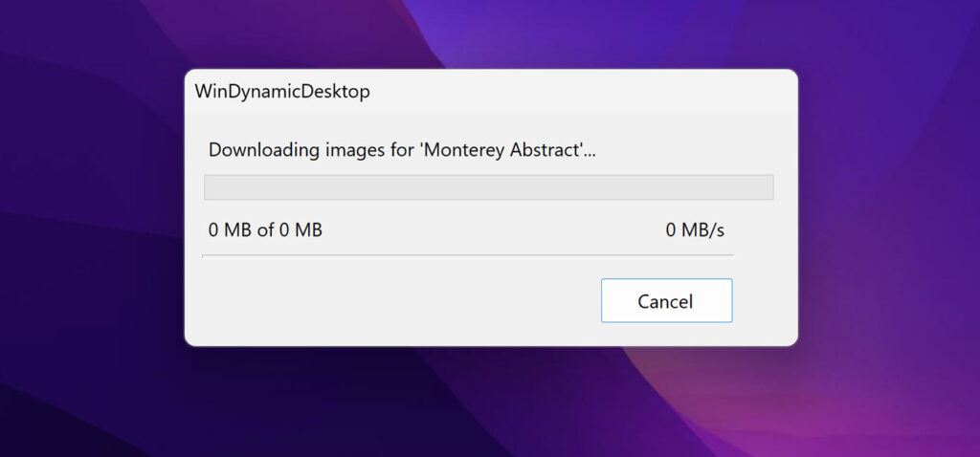Click the Cancel button
980x457 pixels.
pos(666,301)
